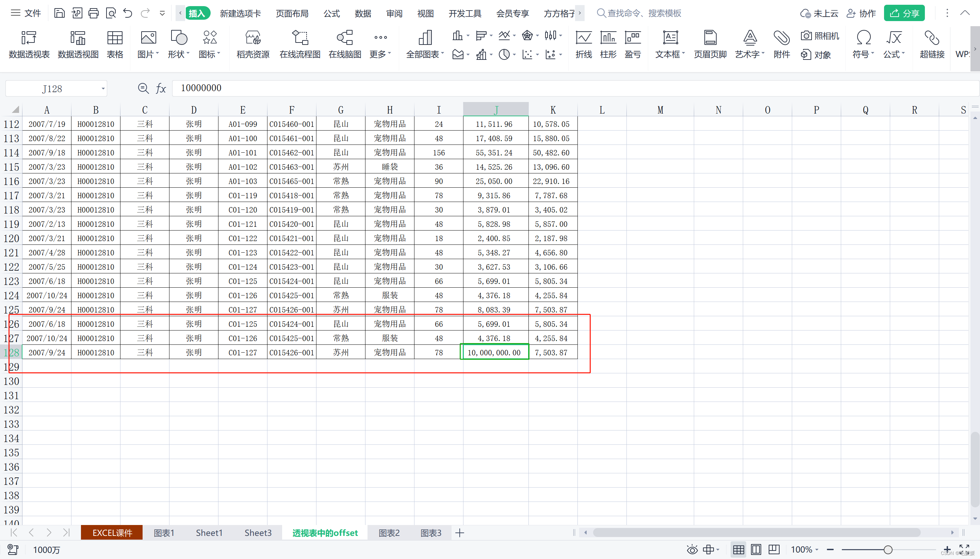This screenshot has width=980, height=559.
Task: Switch to the 审阅 ribbon tab
Action: 394,14
